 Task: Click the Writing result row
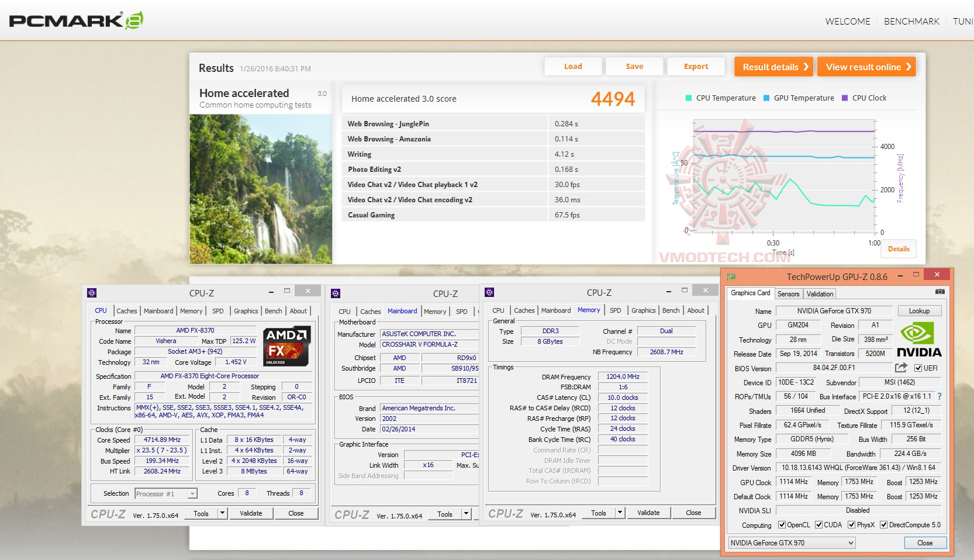pyautogui.click(x=493, y=154)
